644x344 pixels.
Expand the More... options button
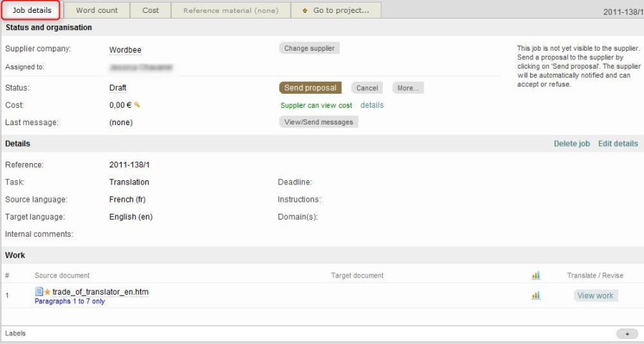408,88
